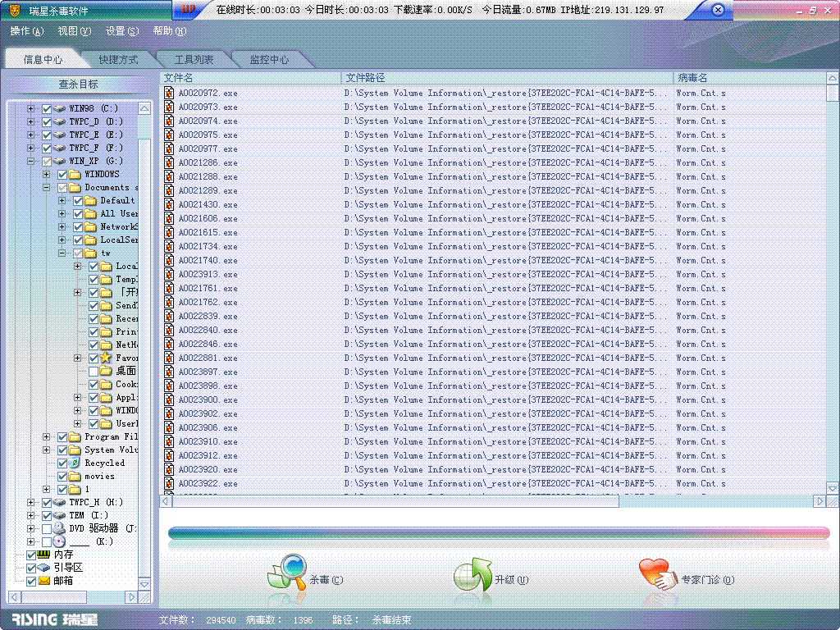Click the UP upgrade badge in title bar
The height and width of the screenshot is (630, 840).
coord(189,9)
